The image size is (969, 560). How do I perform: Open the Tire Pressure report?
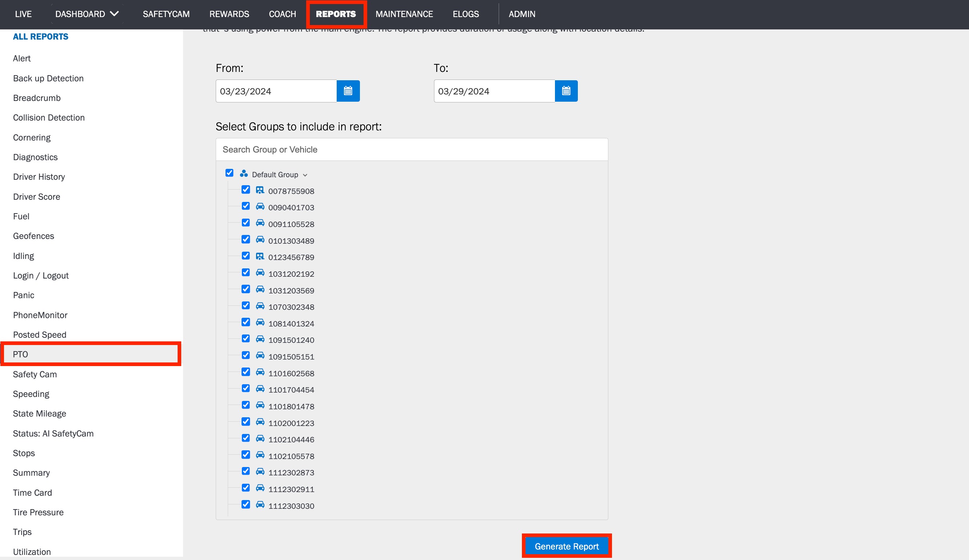pos(38,512)
